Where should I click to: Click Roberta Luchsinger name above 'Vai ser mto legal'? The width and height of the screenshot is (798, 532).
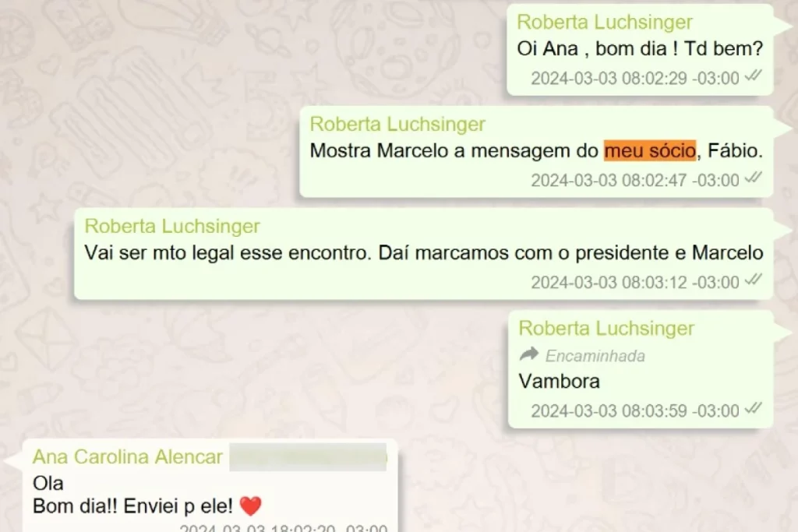tap(172, 227)
